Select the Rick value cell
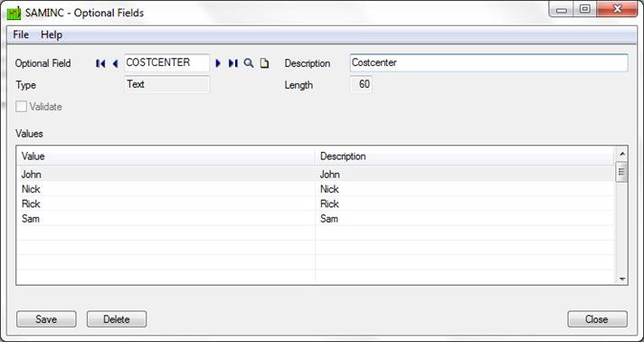644x342 pixels. pos(166,204)
